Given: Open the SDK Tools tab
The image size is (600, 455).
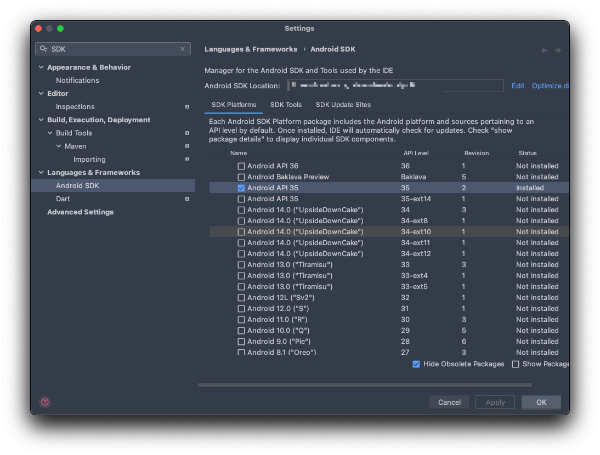Looking at the screenshot, I should (286, 104).
